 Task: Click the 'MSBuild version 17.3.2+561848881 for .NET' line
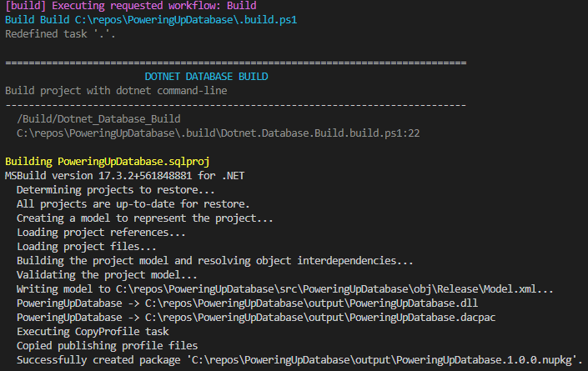coord(124,176)
